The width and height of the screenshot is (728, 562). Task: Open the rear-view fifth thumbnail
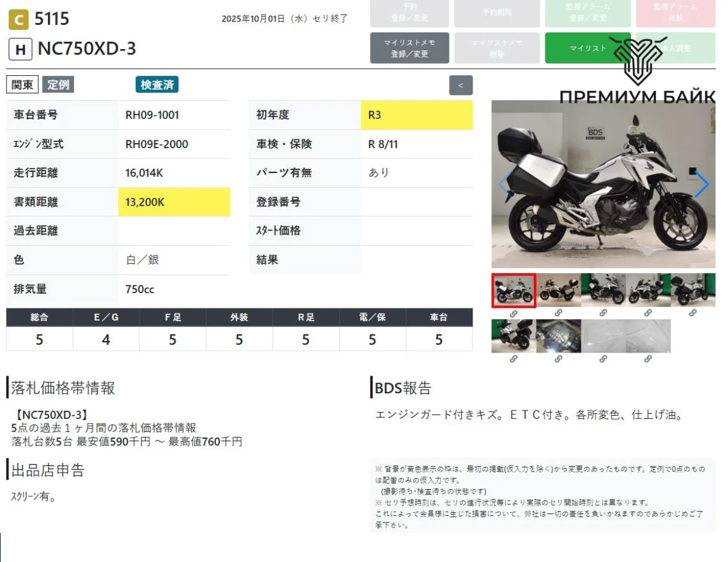point(693,290)
